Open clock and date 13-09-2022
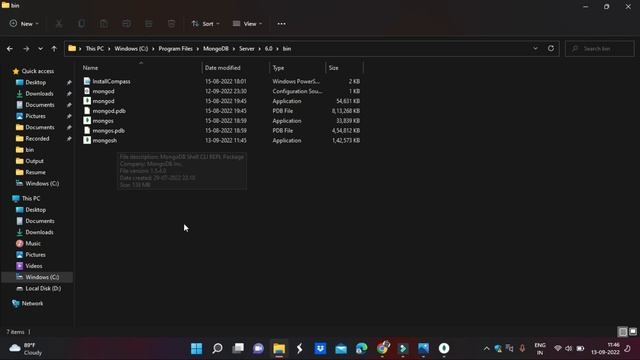The image size is (640, 360). point(605,349)
